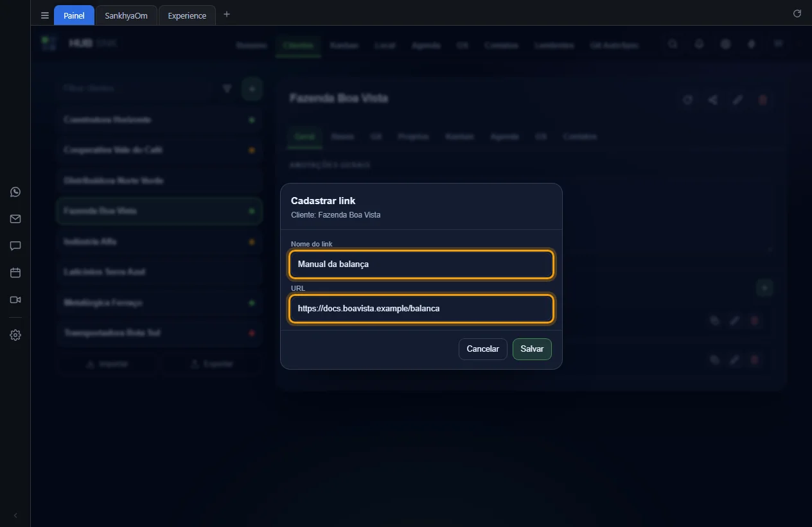This screenshot has width=812, height=527.
Task: Open the calendar sidebar icon
Action: 15,273
